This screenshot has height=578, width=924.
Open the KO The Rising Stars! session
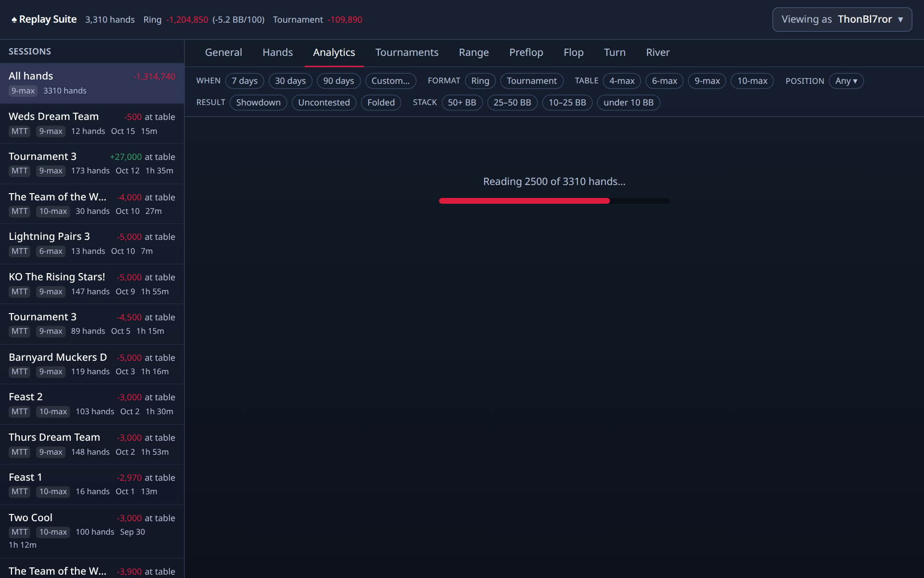point(92,284)
